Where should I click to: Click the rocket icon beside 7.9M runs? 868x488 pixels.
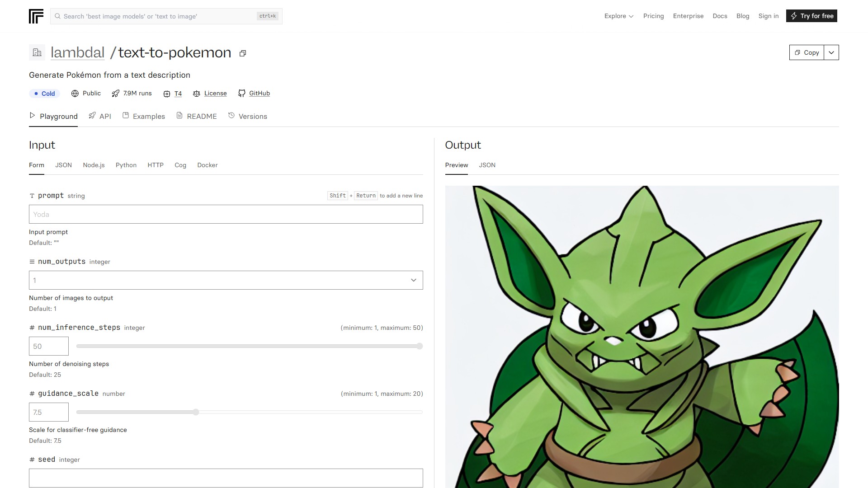(x=115, y=94)
